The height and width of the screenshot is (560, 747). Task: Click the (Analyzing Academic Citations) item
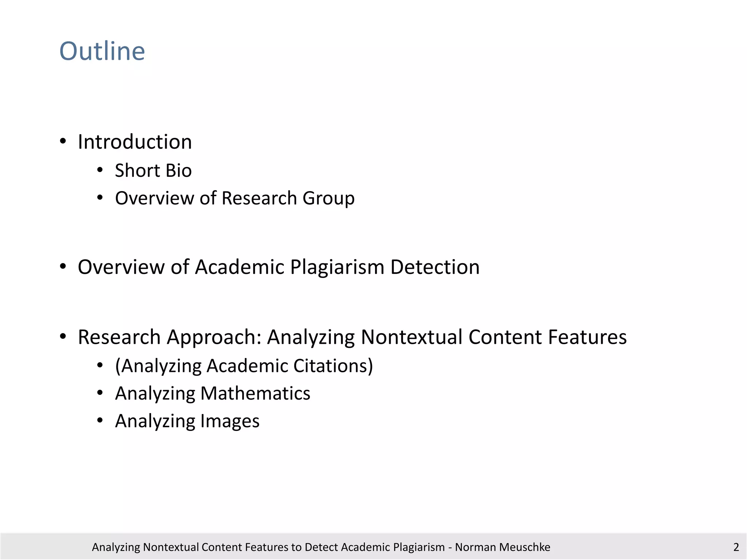point(244,366)
